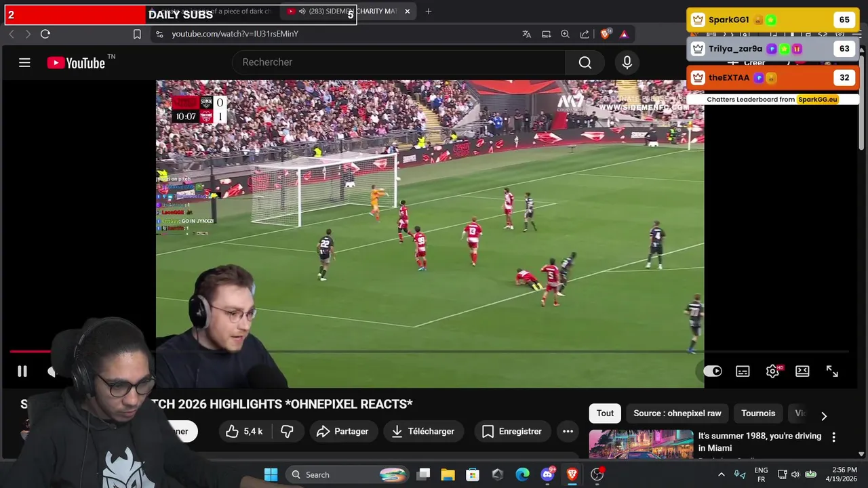The width and height of the screenshot is (868, 488).
Task: Click the YouTube search magnifier button
Action: coord(585,62)
